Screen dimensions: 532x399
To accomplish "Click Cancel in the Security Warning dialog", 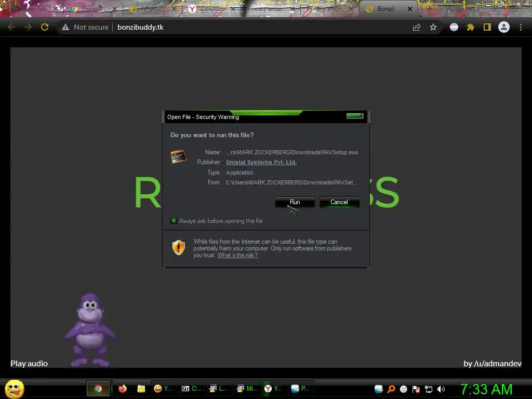I will (339, 202).
